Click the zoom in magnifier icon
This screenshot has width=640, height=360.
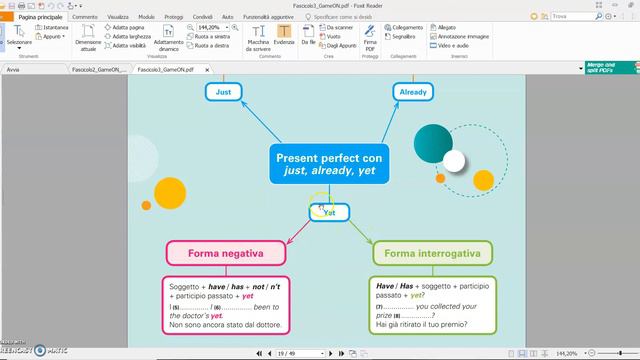click(235, 27)
